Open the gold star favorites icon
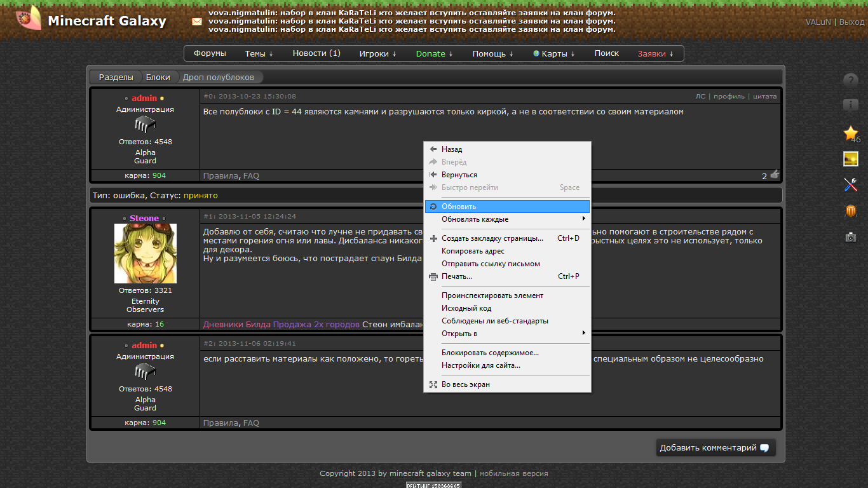 [851, 133]
